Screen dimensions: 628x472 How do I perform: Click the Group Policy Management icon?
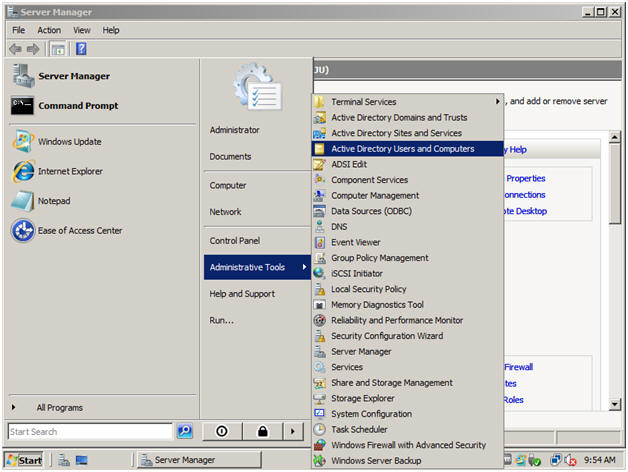[x=319, y=258]
